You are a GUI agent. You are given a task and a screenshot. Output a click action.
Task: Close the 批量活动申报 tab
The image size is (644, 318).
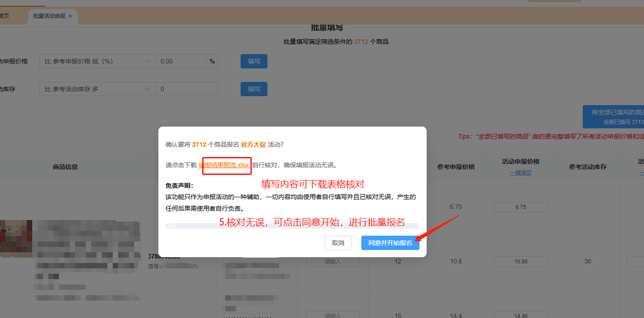(69, 17)
